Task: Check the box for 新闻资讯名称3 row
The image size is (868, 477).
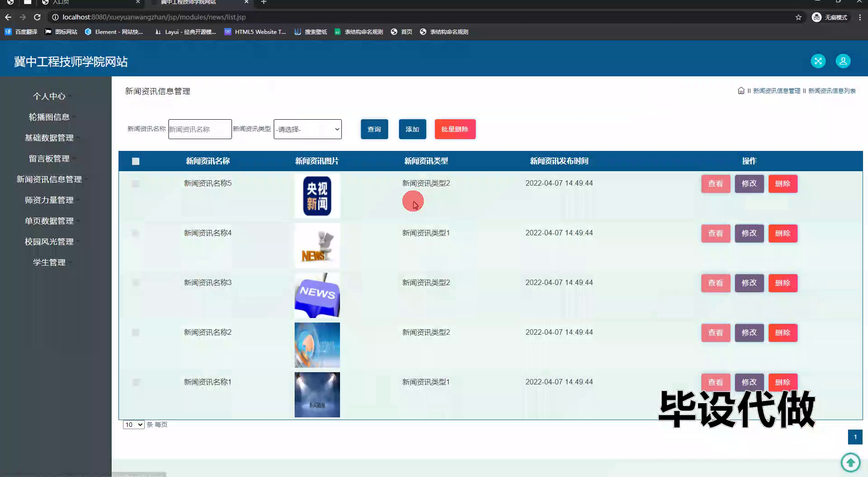Action: point(136,283)
